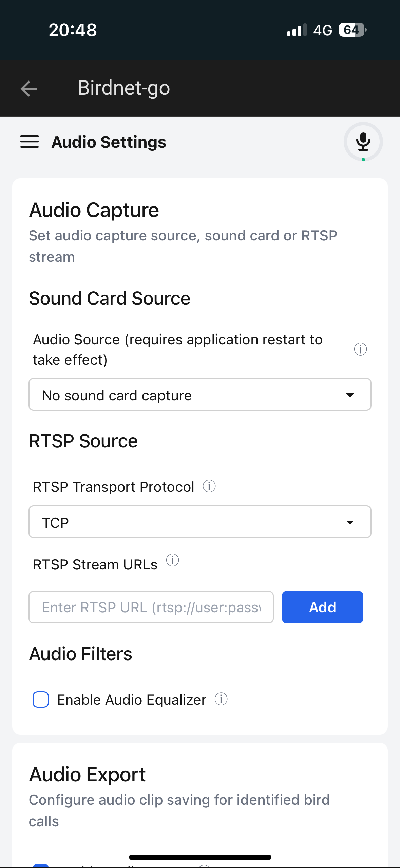Click the 'Enable Audio Equalizer' label text
The image size is (400, 868).
132,700
